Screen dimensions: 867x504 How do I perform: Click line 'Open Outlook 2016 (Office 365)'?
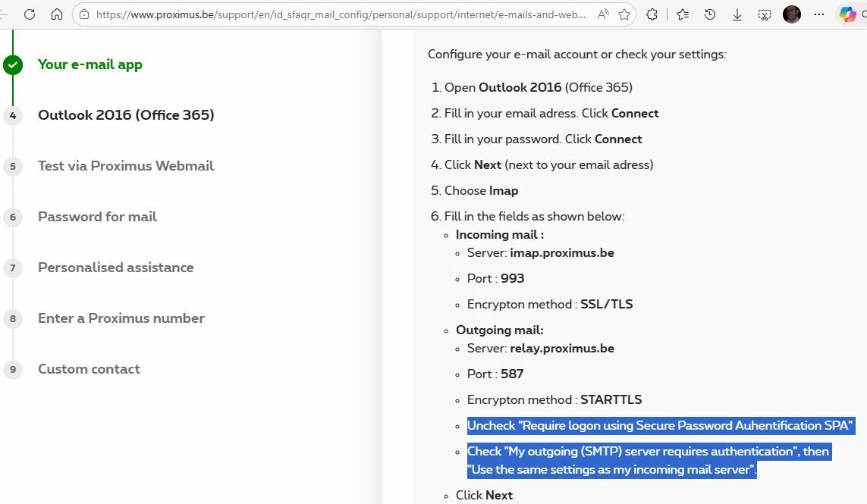click(539, 87)
